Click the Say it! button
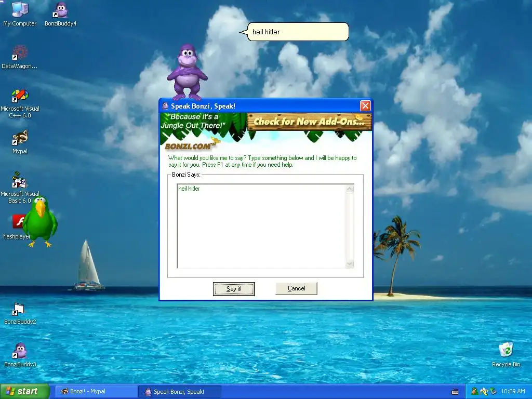 [x=234, y=289]
